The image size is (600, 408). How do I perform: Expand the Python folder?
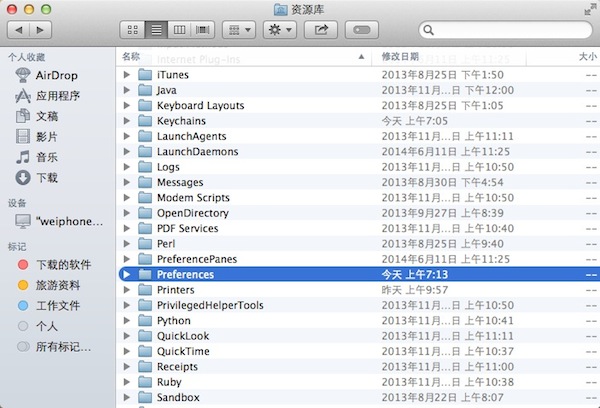[127, 320]
